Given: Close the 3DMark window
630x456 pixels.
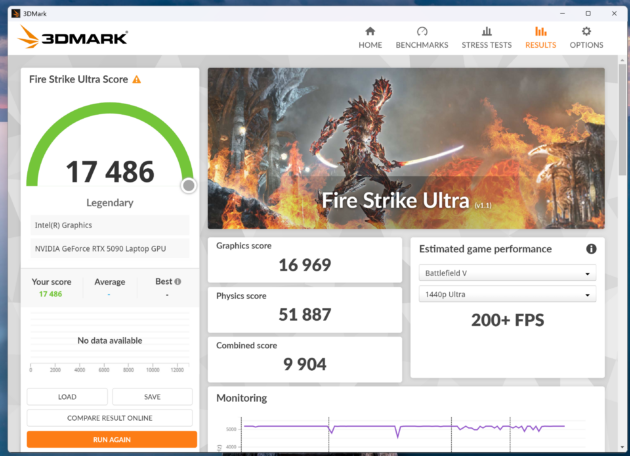Looking at the screenshot, I should click(x=614, y=13).
